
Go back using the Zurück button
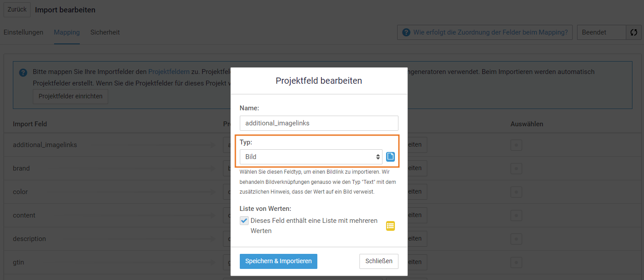[x=17, y=9]
